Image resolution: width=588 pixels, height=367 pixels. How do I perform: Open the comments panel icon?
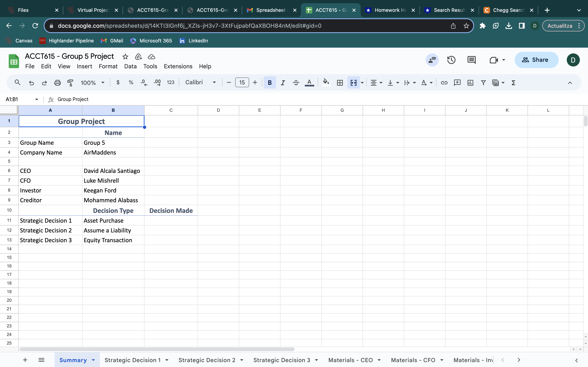471,60
